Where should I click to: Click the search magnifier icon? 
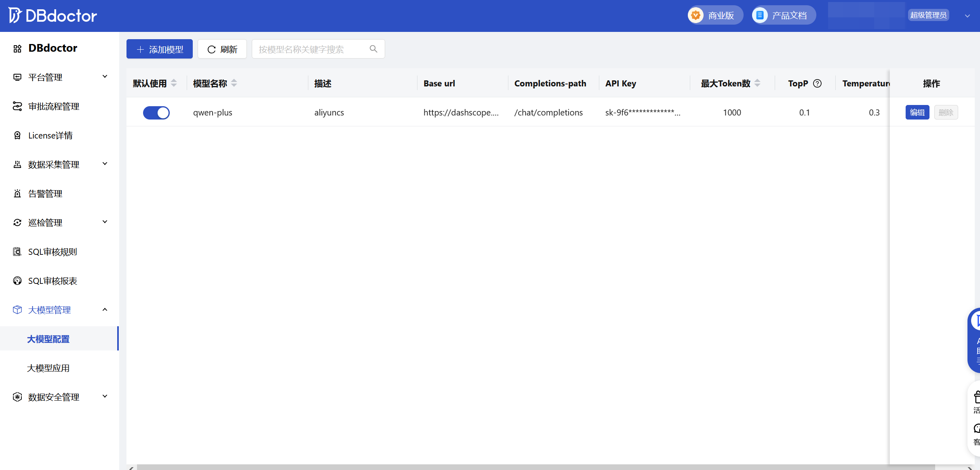click(373, 49)
